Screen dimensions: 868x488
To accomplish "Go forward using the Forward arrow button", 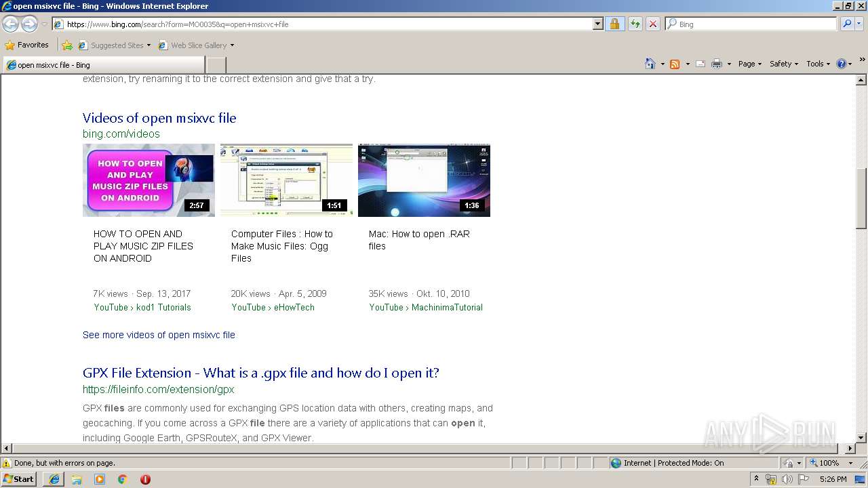I will 29,24.
